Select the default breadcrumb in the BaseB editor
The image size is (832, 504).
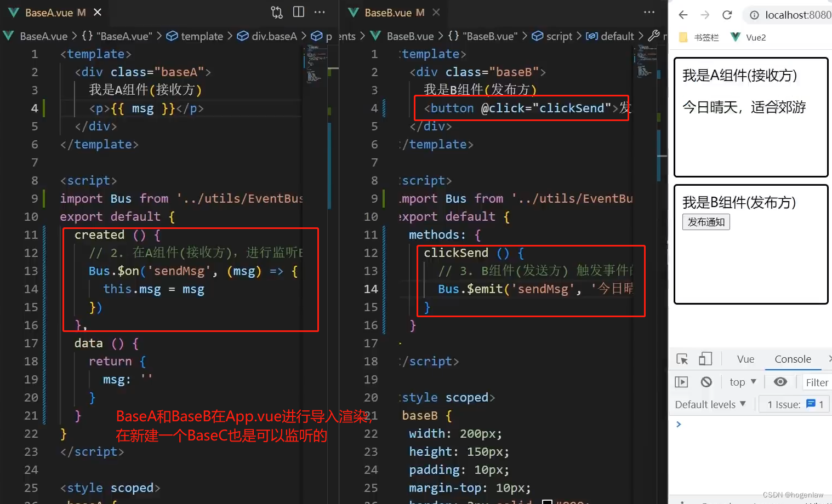pos(610,36)
